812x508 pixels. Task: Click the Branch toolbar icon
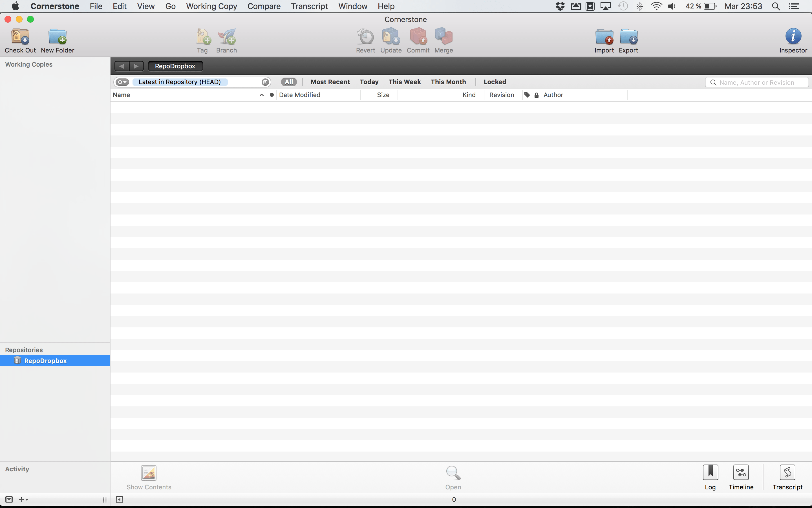(226, 37)
